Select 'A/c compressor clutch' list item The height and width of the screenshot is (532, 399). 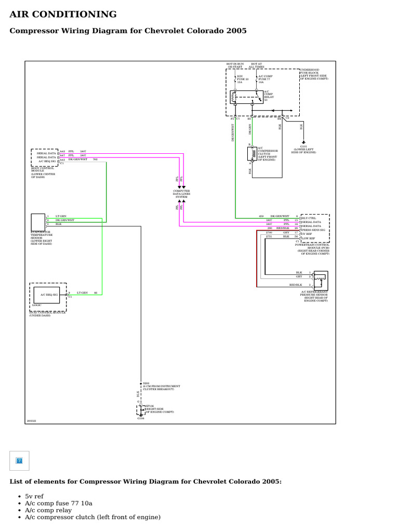click(x=92, y=517)
